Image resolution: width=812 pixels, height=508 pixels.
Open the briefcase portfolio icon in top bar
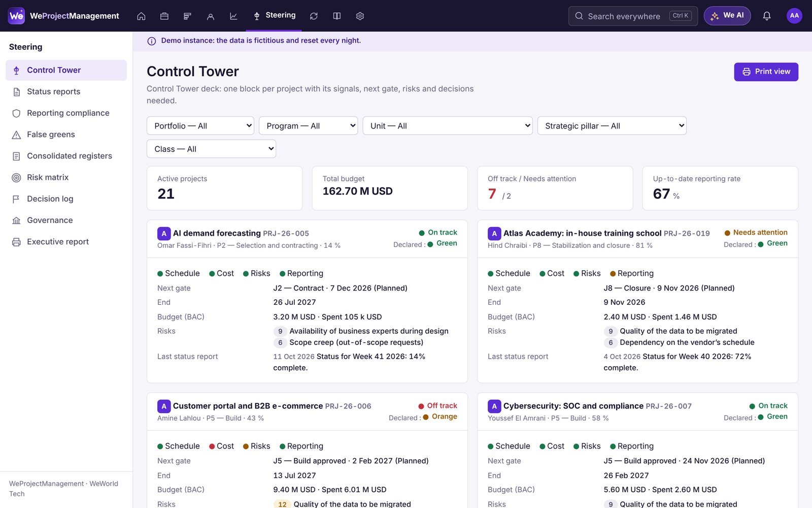(164, 16)
